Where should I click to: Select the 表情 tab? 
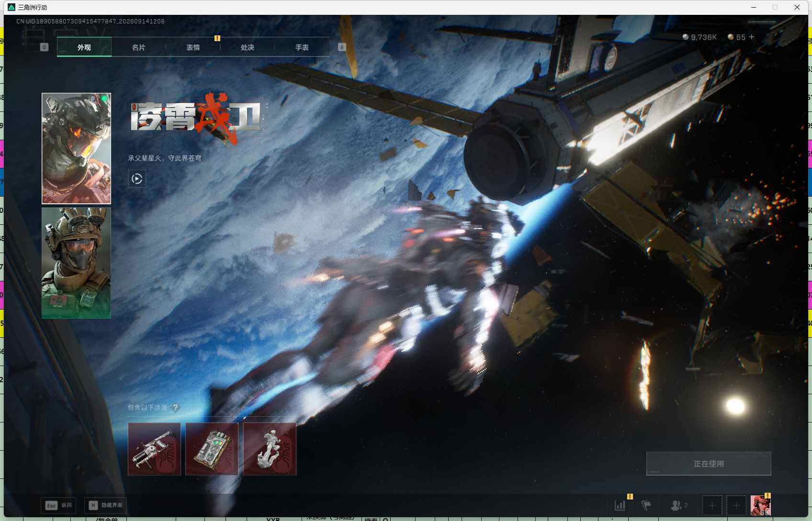click(193, 47)
